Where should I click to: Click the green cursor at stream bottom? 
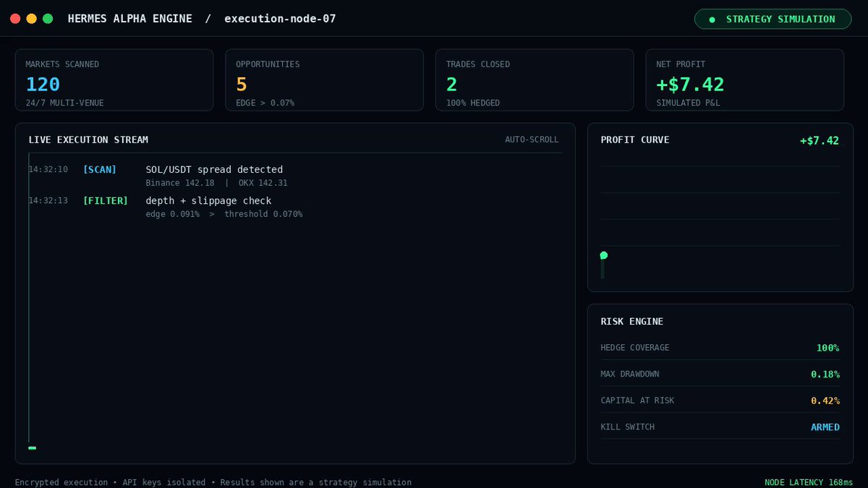click(x=32, y=448)
